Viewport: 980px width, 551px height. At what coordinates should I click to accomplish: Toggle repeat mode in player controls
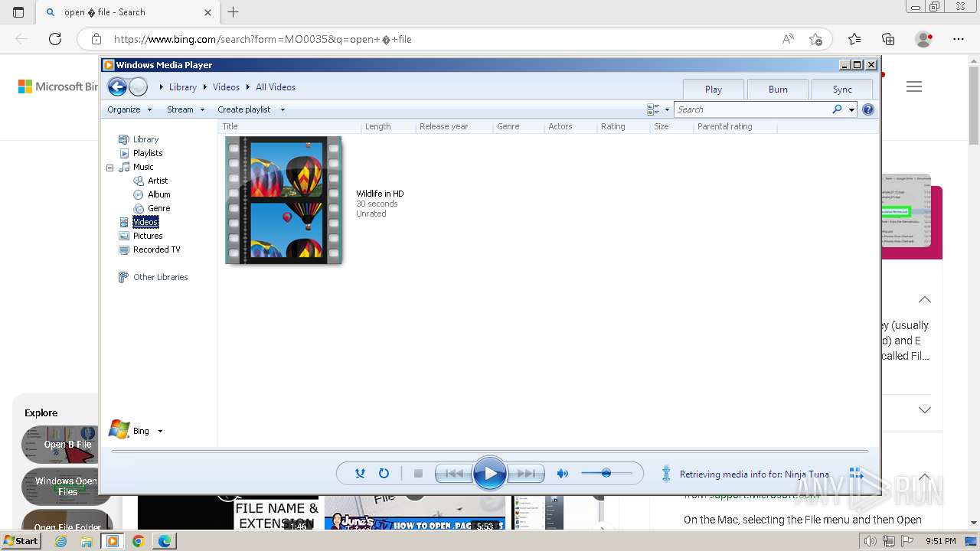click(x=384, y=474)
